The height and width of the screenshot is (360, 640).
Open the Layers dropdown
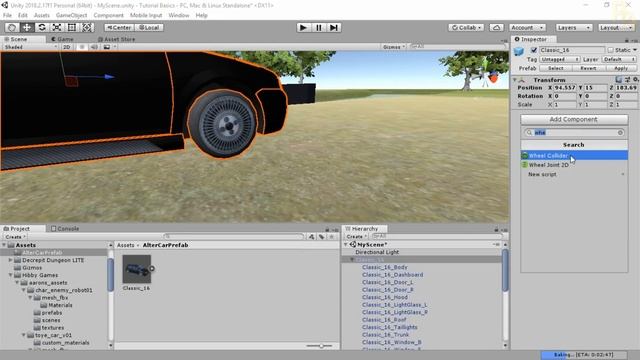(574, 27)
